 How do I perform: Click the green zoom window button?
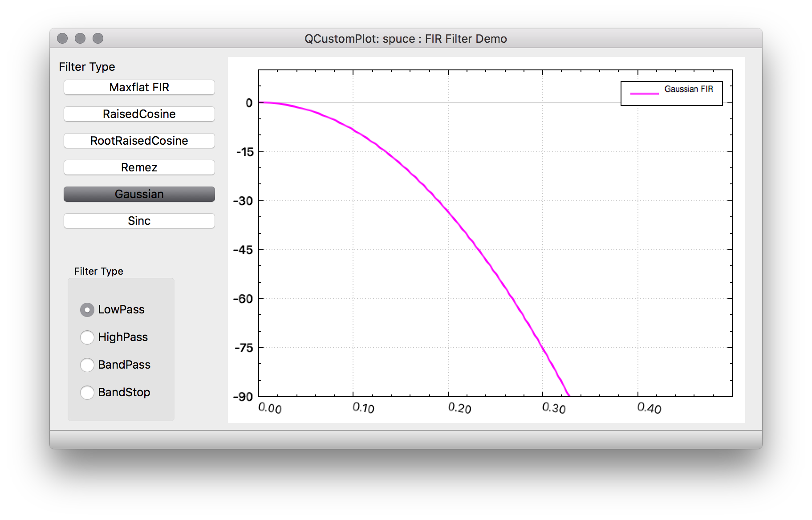click(97, 38)
